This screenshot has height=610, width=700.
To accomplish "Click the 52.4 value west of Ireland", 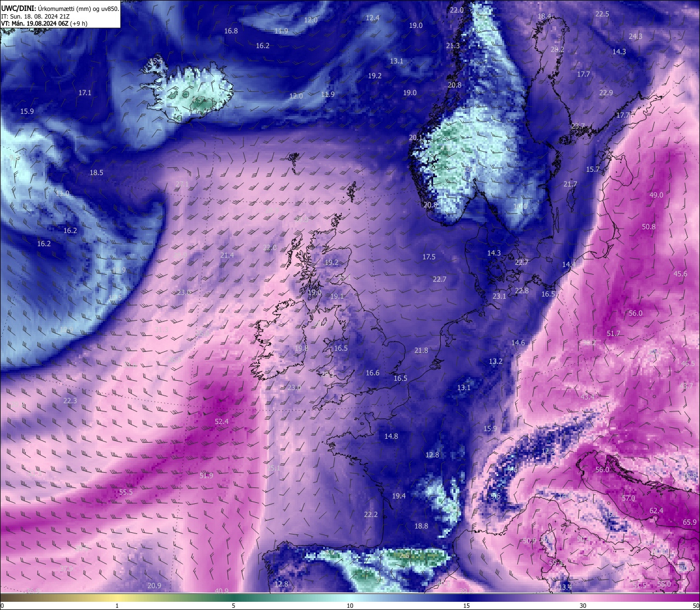I will tap(221, 422).
